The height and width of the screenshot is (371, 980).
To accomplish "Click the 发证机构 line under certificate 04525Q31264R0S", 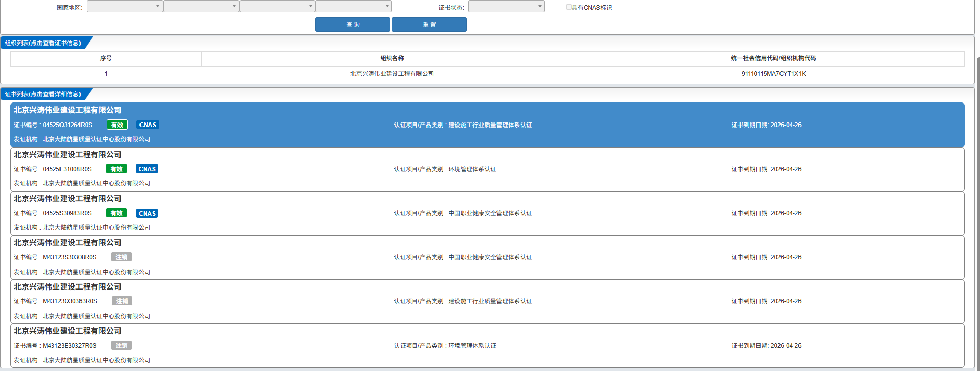I will tap(82, 139).
